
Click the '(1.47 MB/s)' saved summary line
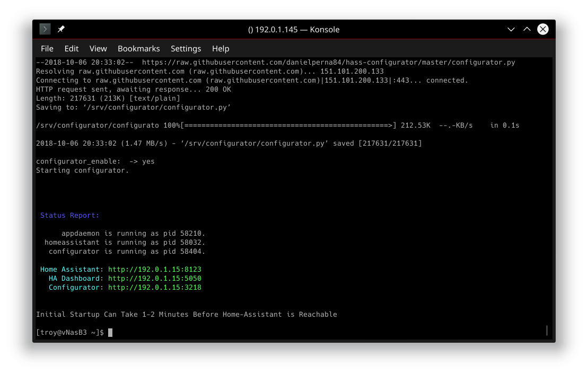pyautogui.click(x=229, y=144)
